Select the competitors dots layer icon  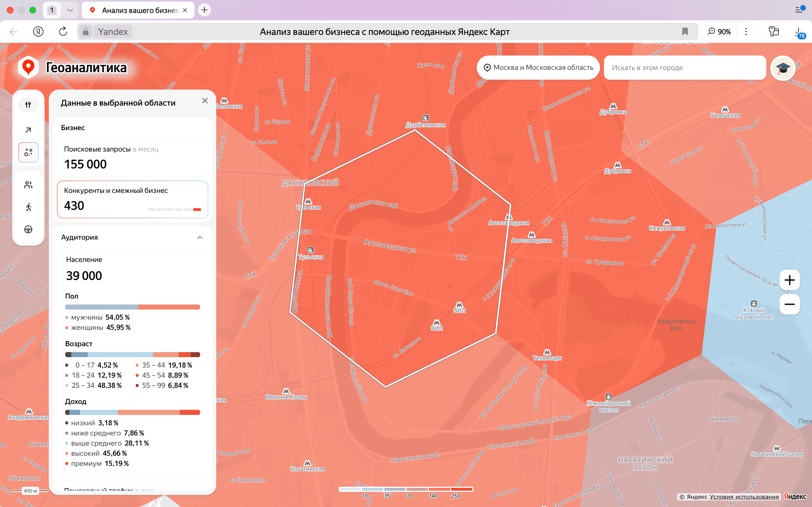point(28,153)
